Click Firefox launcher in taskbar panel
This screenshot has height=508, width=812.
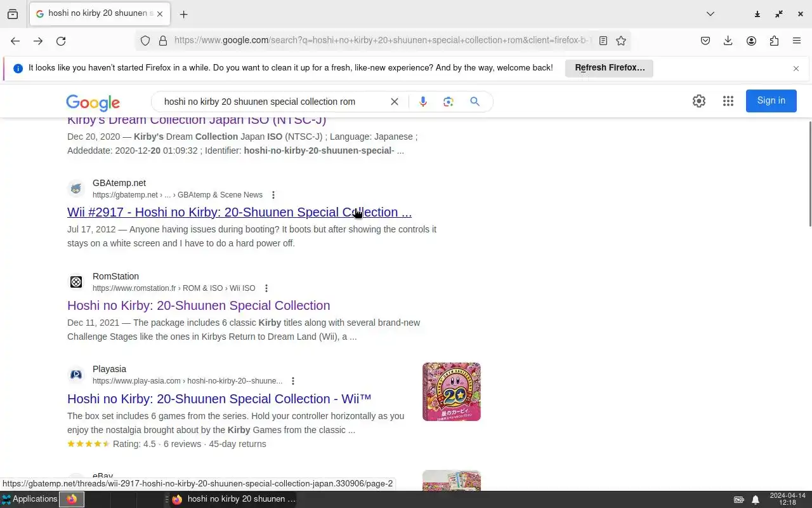click(x=72, y=500)
